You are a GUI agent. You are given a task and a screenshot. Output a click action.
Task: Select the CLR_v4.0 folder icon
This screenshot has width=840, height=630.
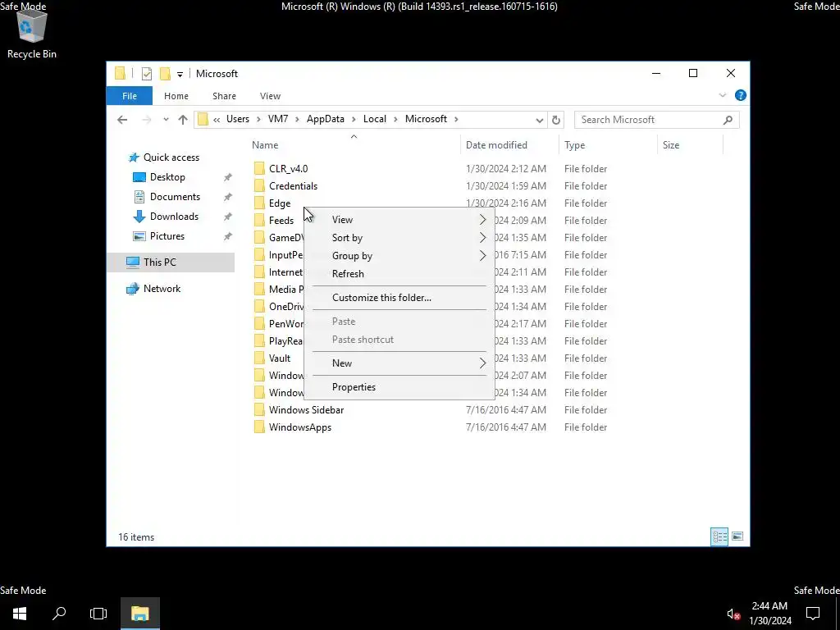click(259, 169)
